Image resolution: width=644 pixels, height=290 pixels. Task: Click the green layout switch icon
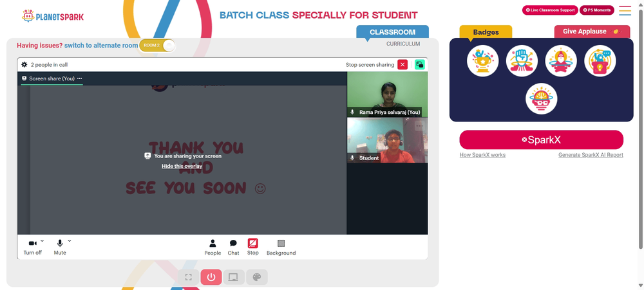tap(420, 65)
